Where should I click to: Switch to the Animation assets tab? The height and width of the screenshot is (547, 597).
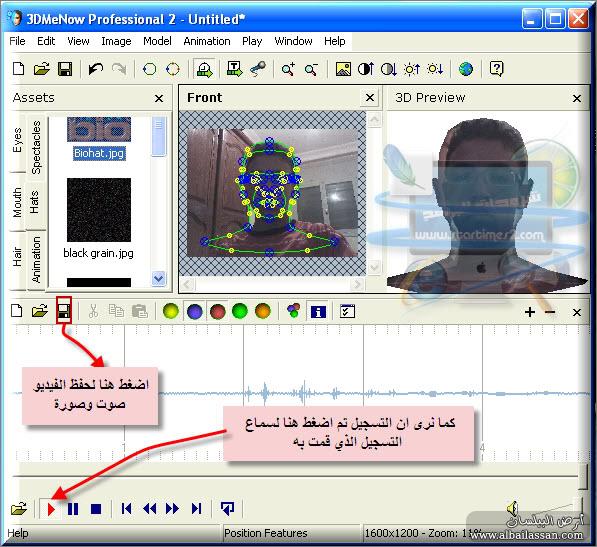coord(36,260)
